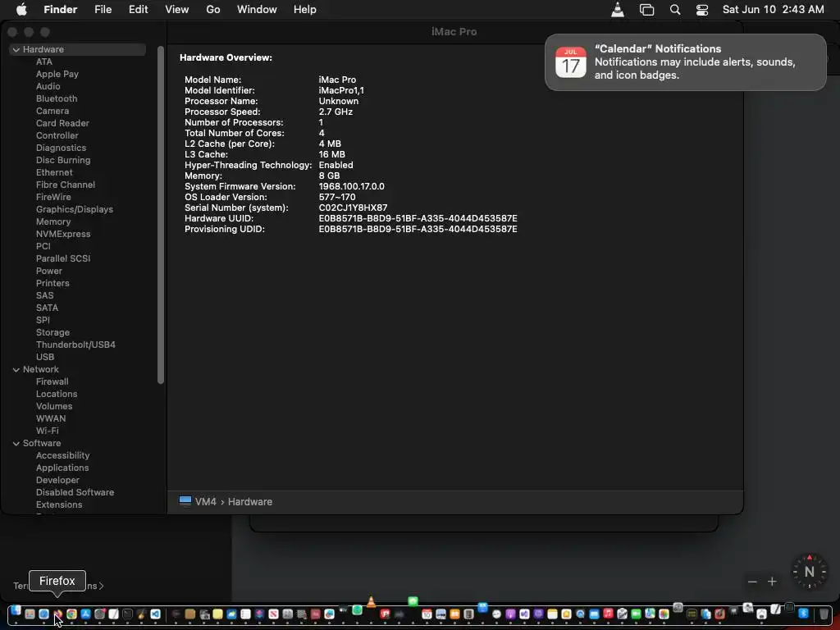Click the serial number C02CJ1Y8HX87
The height and width of the screenshot is (630, 840).
click(353, 208)
